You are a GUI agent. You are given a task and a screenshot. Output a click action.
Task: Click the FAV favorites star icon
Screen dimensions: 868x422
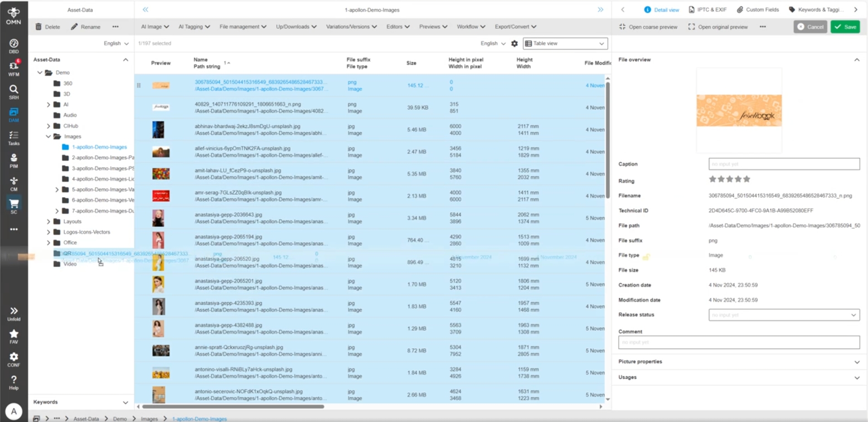(x=14, y=336)
